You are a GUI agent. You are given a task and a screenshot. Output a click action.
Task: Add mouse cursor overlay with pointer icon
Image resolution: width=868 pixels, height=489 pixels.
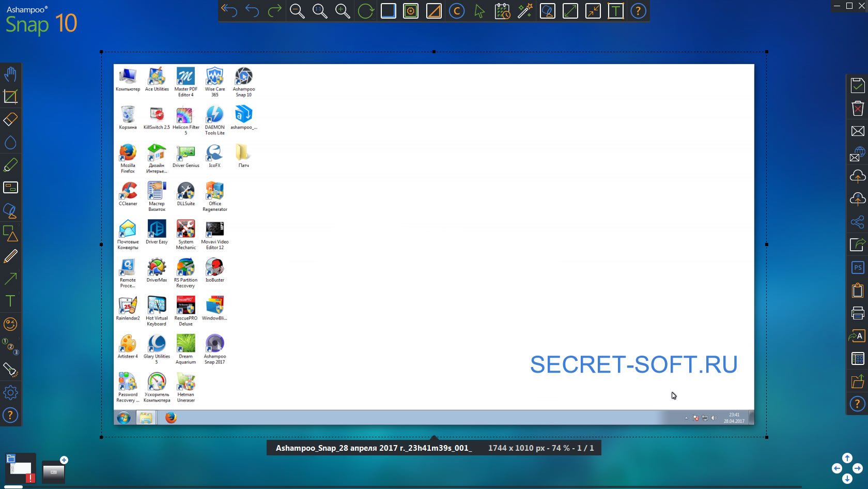(x=479, y=11)
